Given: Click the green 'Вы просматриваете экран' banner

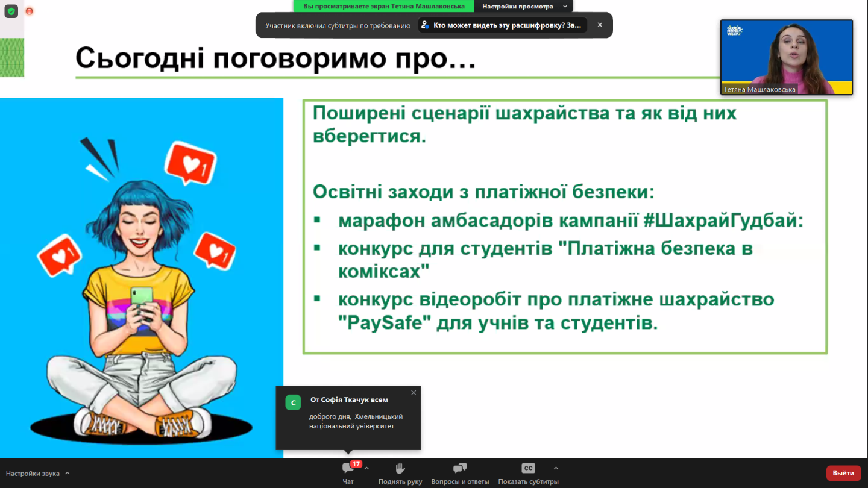Looking at the screenshot, I should [384, 6].
